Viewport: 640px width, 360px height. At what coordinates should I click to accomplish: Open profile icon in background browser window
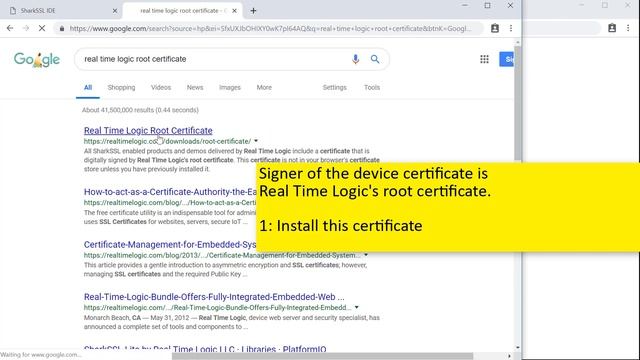coord(612,28)
